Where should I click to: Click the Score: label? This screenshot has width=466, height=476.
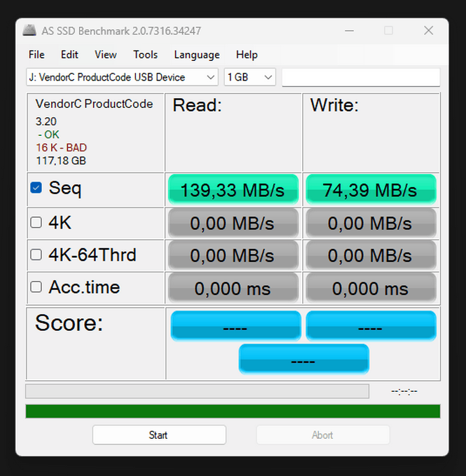(69, 322)
